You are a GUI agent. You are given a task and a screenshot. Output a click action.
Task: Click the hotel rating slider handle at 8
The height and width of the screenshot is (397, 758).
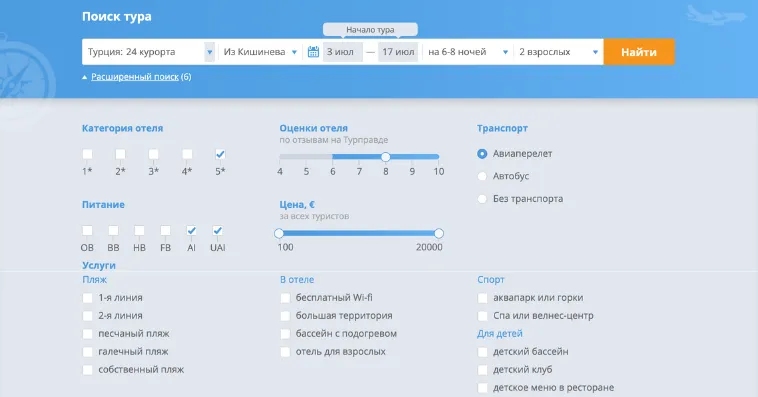point(385,157)
